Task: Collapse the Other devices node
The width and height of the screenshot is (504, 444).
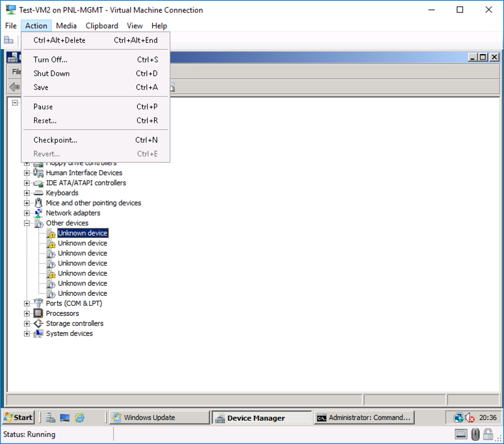Action: 26,223
